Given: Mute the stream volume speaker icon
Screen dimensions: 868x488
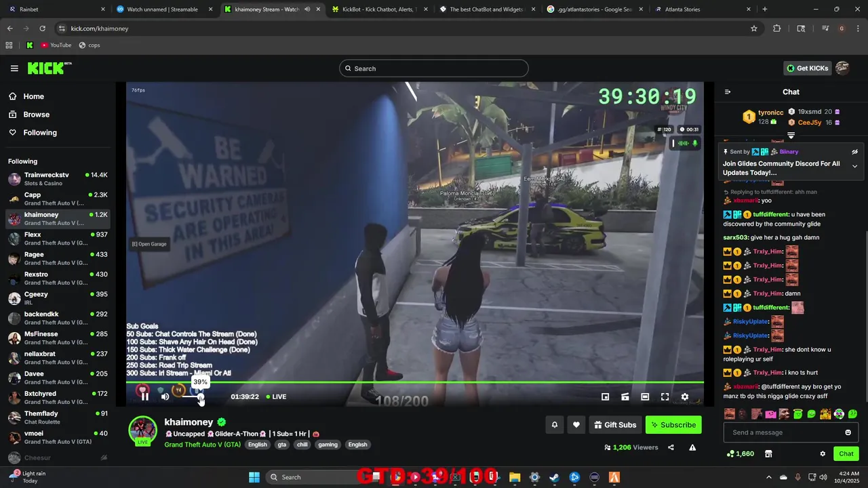Looking at the screenshot, I should point(165,396).
